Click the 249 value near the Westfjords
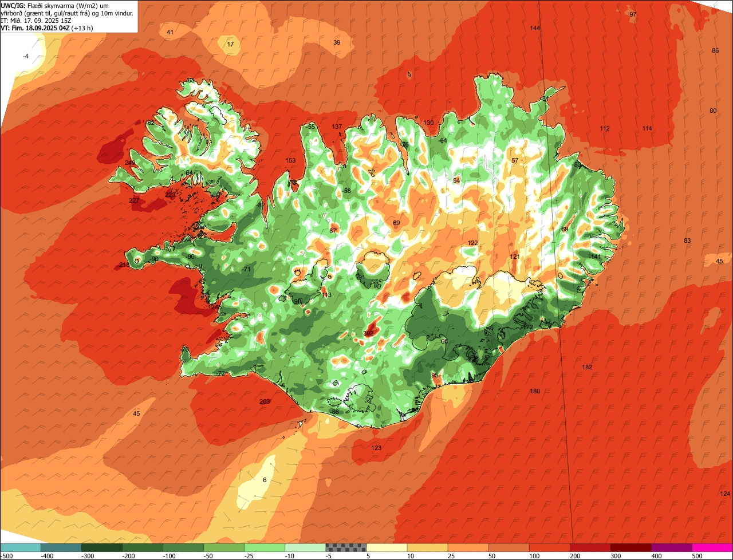The width and height of the screenshot is (733, 560). (x=131, y=163)
